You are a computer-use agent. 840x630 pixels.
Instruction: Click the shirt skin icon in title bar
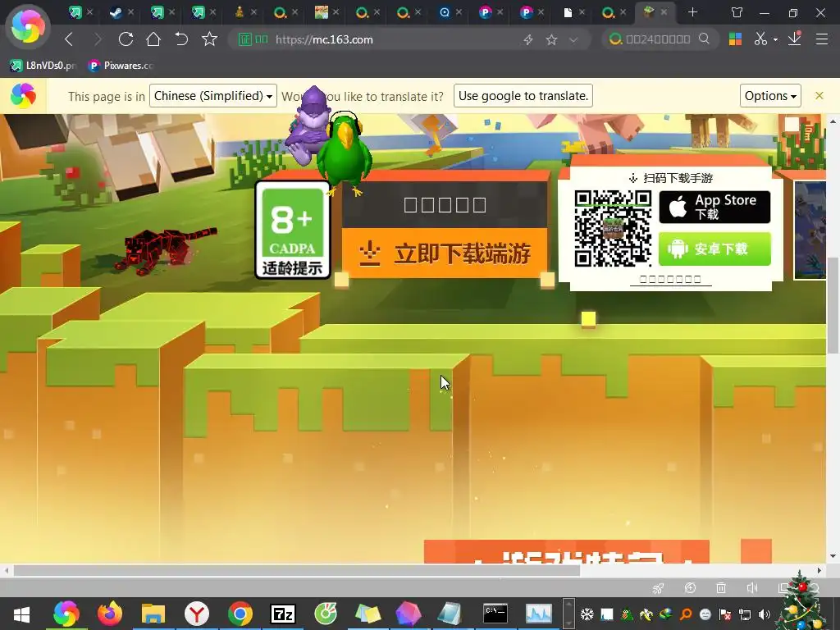tap(737, 12)
